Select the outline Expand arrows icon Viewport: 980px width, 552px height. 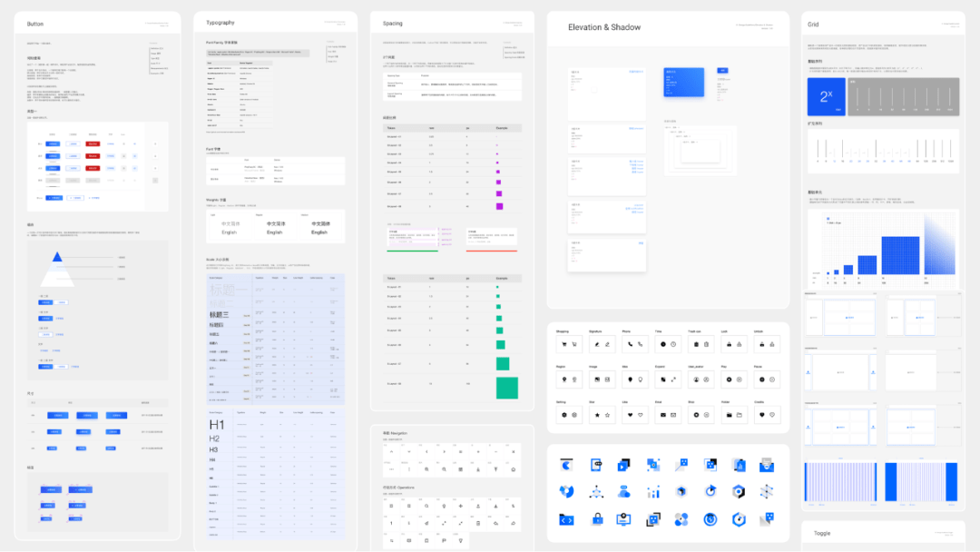tap(673, 379)
